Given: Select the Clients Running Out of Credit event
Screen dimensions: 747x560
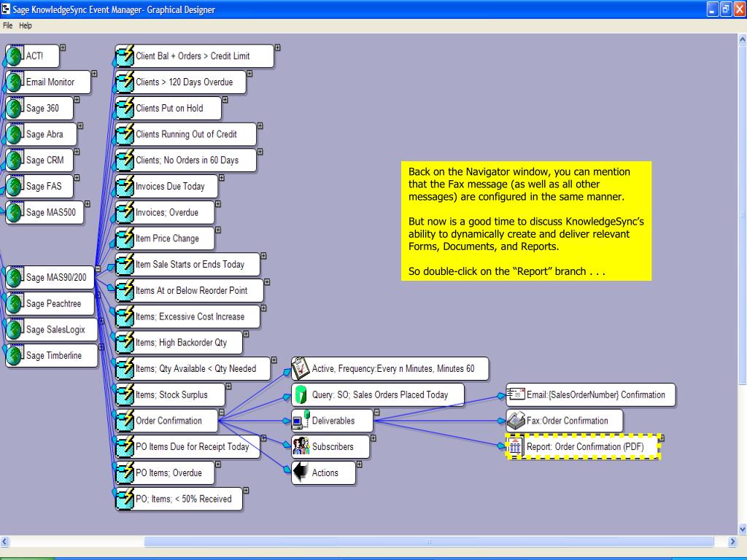Looking at the screenshot, I should [186, 134].
